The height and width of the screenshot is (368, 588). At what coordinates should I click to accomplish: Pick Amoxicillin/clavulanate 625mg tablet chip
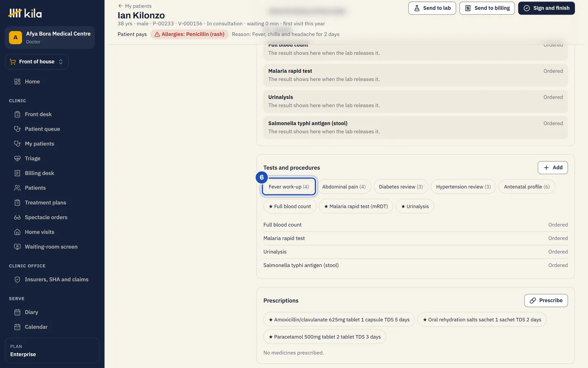[339, 320]
